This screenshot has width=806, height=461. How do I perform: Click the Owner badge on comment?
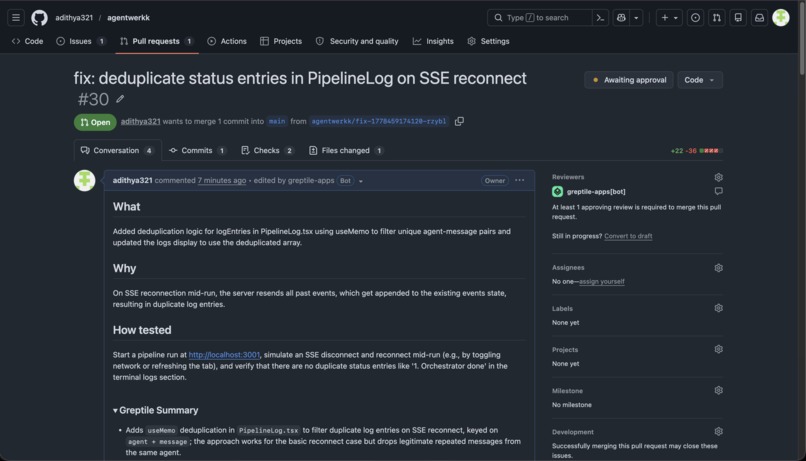494,180
